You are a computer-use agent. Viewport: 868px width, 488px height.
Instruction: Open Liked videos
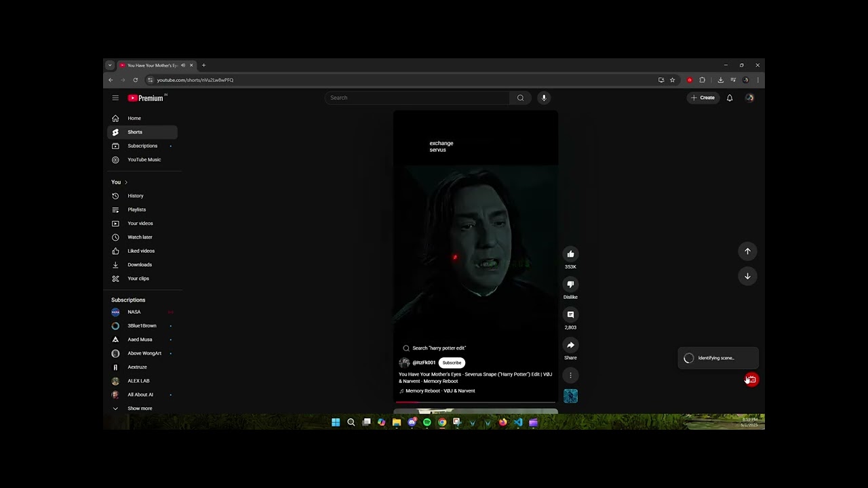coord(142,251)
